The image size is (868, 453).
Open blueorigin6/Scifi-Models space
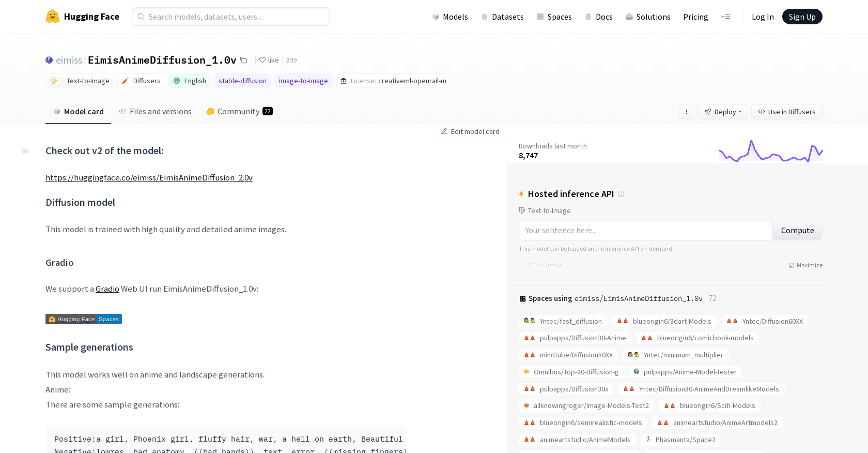point(710,405)
